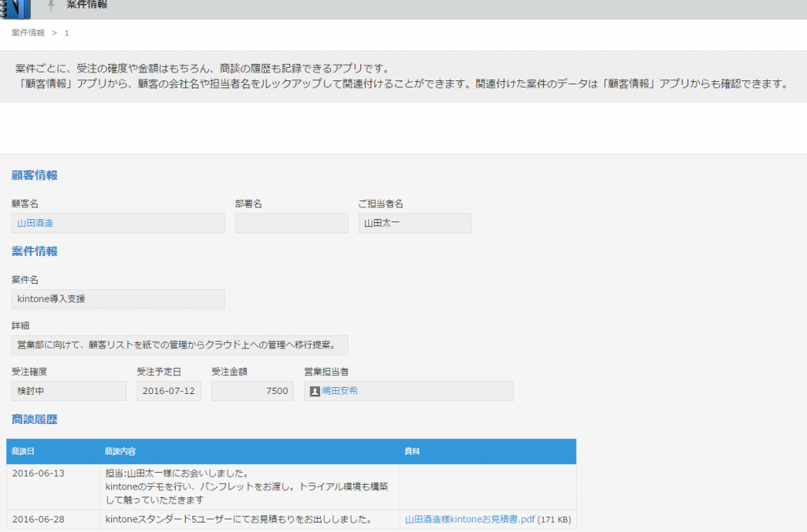Click the user avatar icon beside 嶋田安希
This screenshot has width=807, height=532.
pos(314,392)
